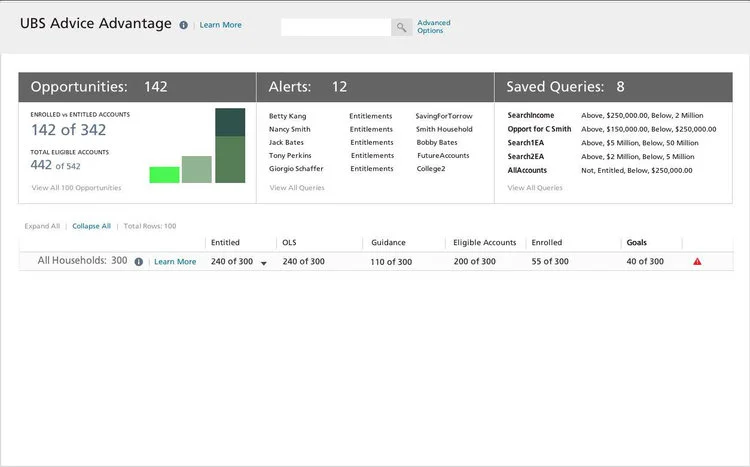The image size is (750, 467).
Task: Click the bright green bar in the chart
Action: 164,175
